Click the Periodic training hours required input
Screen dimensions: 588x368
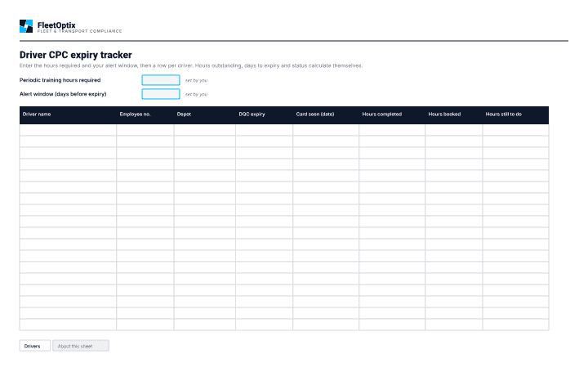161,80
